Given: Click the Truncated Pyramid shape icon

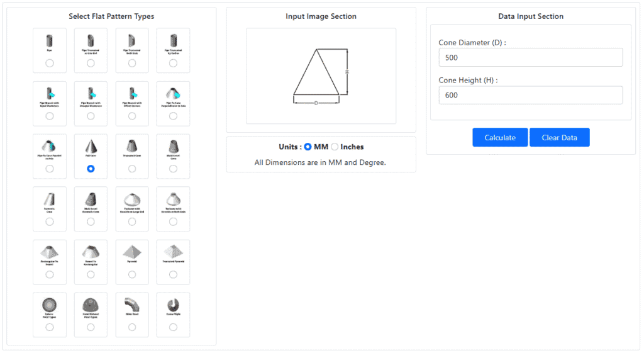Looking at the screenshot, I should (174, 252).
